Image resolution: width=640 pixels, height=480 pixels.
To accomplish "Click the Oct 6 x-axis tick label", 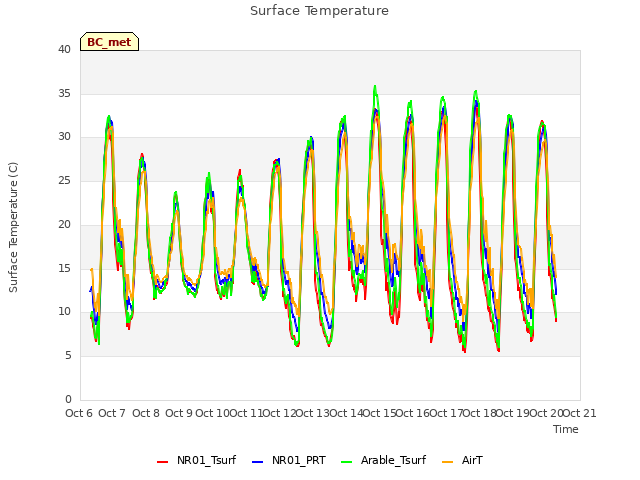I will [79, 413].
